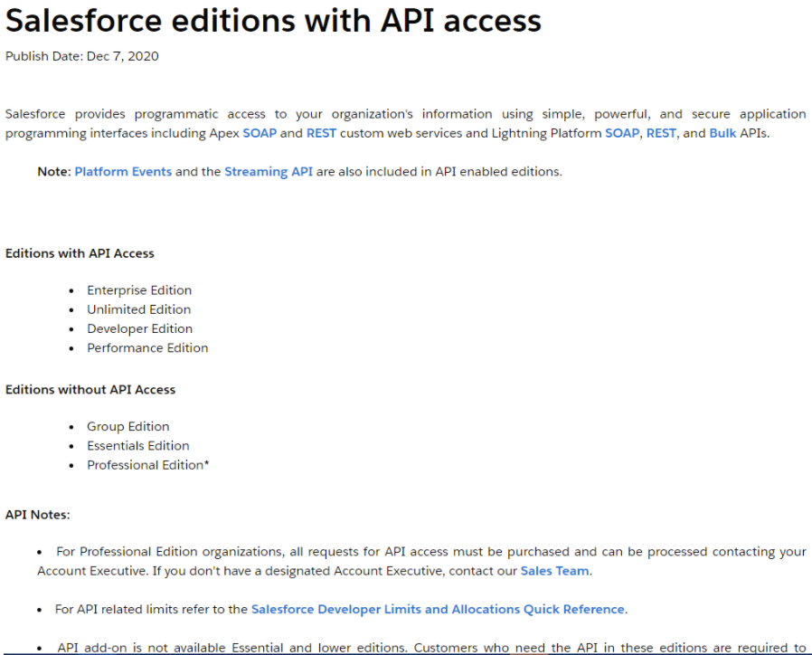812x655 pixels.
Task: Select the Group Edition list item
Action: pos(127,427)
